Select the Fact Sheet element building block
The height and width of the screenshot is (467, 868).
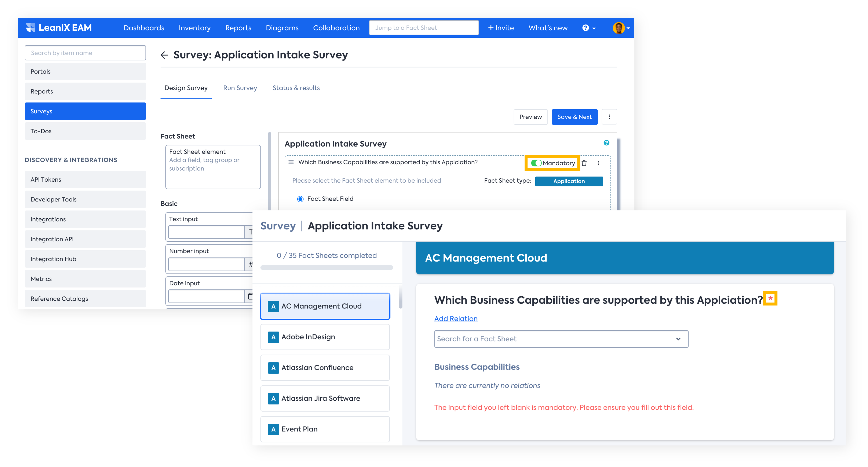coord(213,167)
